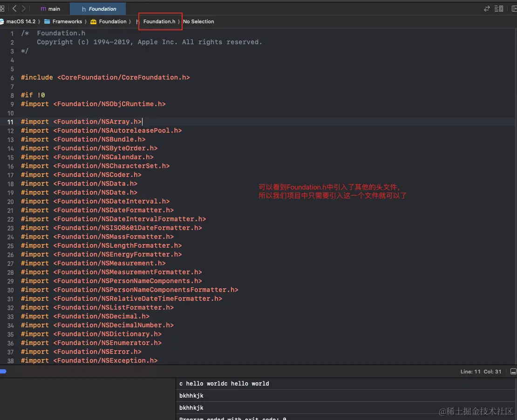Place cursor on the NSArray.h import

82,122
